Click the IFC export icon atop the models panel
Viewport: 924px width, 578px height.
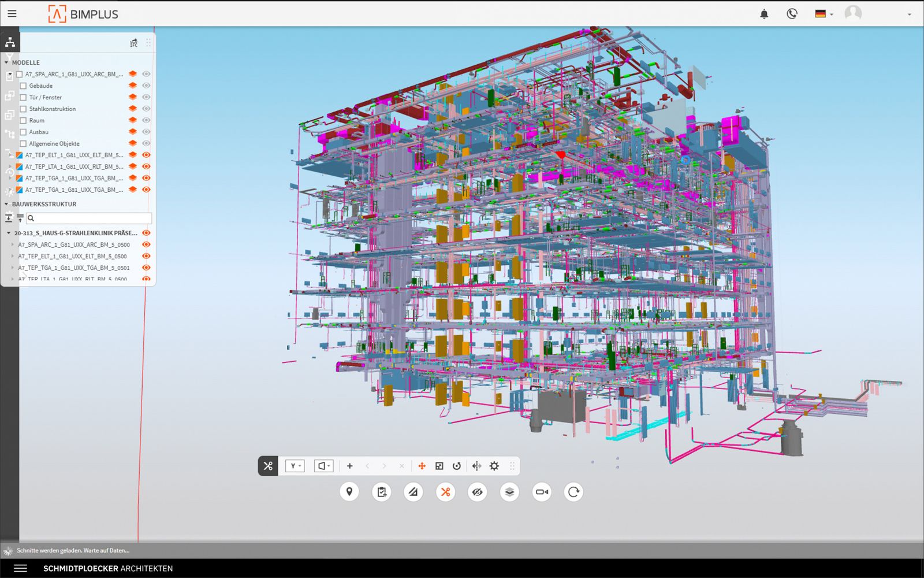133,43
